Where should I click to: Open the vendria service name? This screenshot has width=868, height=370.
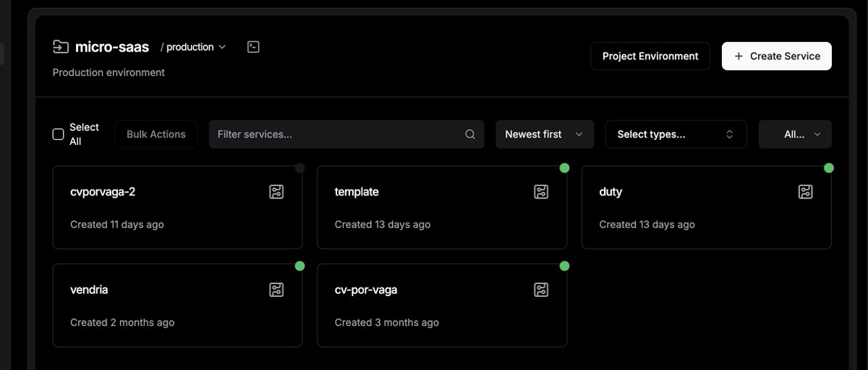click(x=89, y=290)
